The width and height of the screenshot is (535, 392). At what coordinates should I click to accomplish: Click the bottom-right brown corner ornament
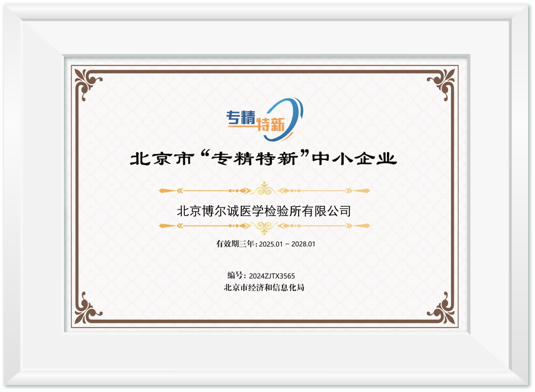tap(441, 309)
